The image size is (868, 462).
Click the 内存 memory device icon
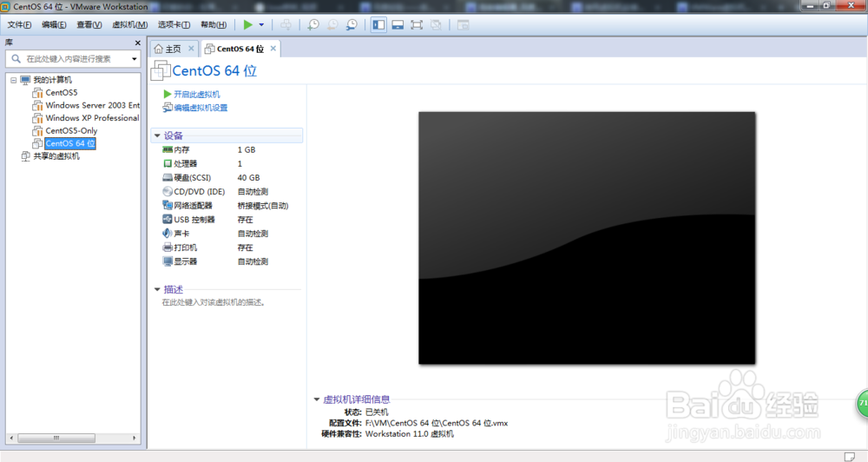[x=168, y=149]
